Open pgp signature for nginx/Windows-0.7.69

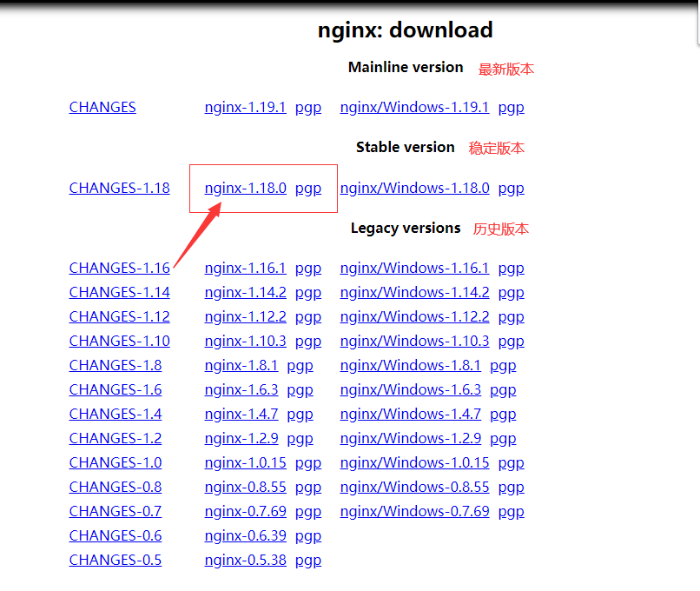pyautogui.click(x=512, y=513)
